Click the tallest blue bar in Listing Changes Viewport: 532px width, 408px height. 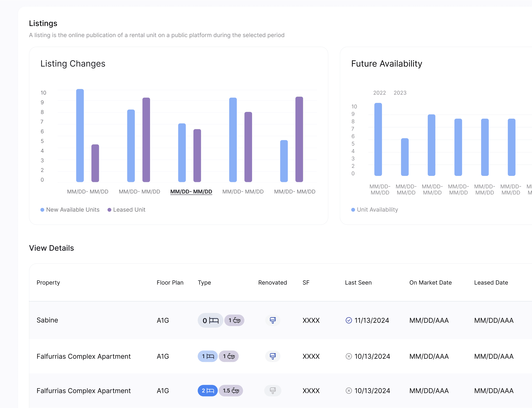click(80, 136)
